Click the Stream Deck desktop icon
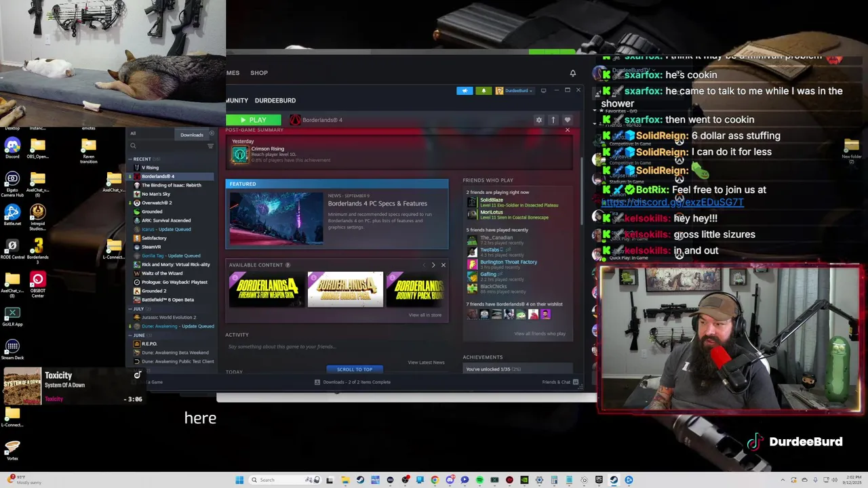Image resolution: width=868 pixels, height=488 pixels. click(x=12, y=350)
